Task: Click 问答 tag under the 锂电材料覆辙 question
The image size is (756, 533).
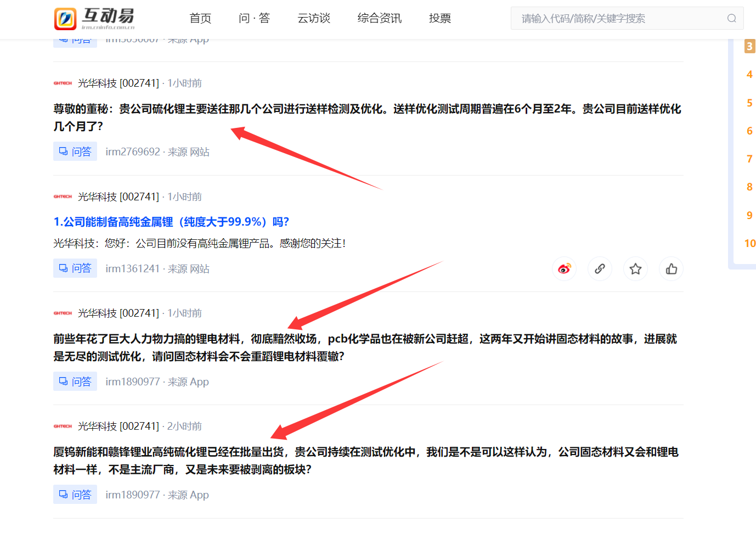Action: click(75, 381)
